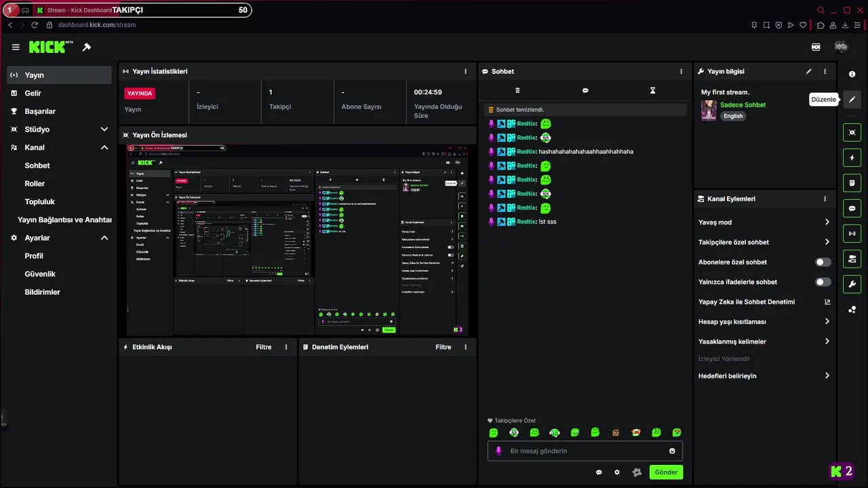Image resolution: width=868 pixels, height=488 pixels.
Task: Toggle the channel actions widget on right rail
Action: pyautogui.click(x=852, y=259)
